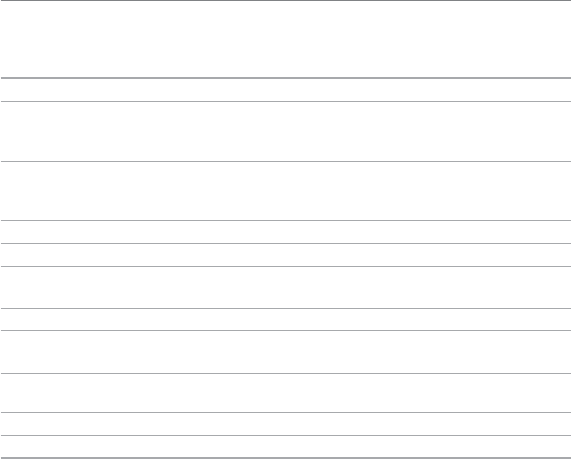Click the divider between third and fourth rows
This screenshot has height=459, width=571.
[x=286, y=220]
